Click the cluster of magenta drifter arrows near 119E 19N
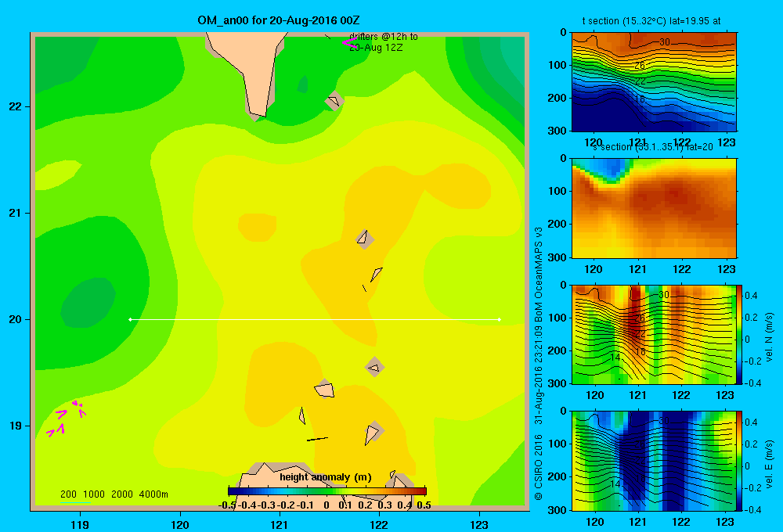Viewport: 783px width, 532px height. pos(67,419)
